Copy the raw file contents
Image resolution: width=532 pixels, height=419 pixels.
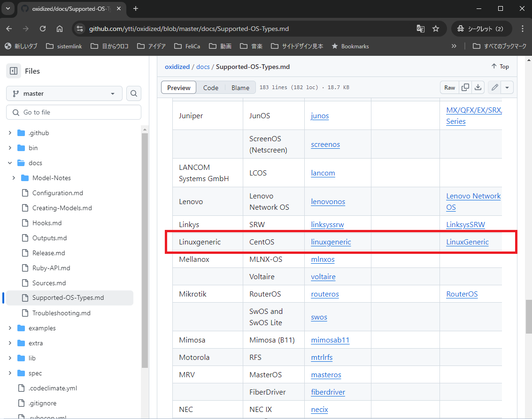click(465, 87)
